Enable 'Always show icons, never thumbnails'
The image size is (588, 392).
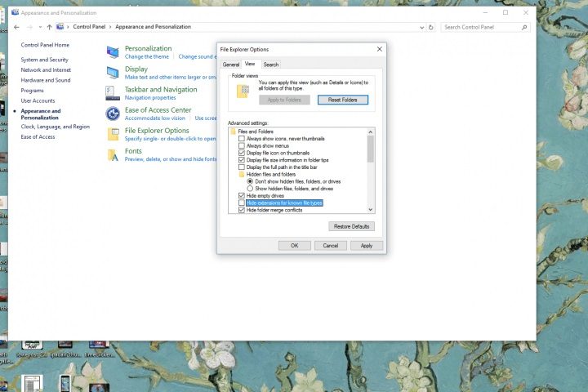point(241,139)
